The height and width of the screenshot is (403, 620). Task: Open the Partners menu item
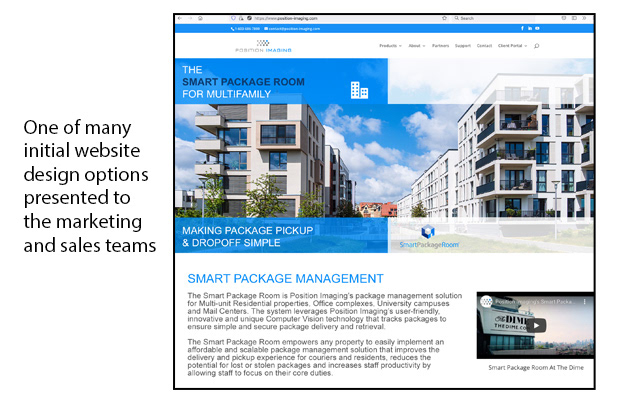[x=440, y=46]
